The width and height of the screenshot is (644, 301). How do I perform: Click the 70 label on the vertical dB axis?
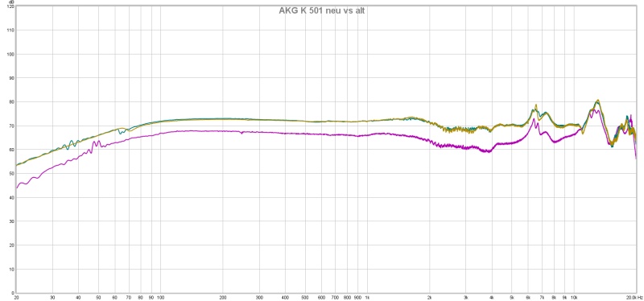pos(11,126)
